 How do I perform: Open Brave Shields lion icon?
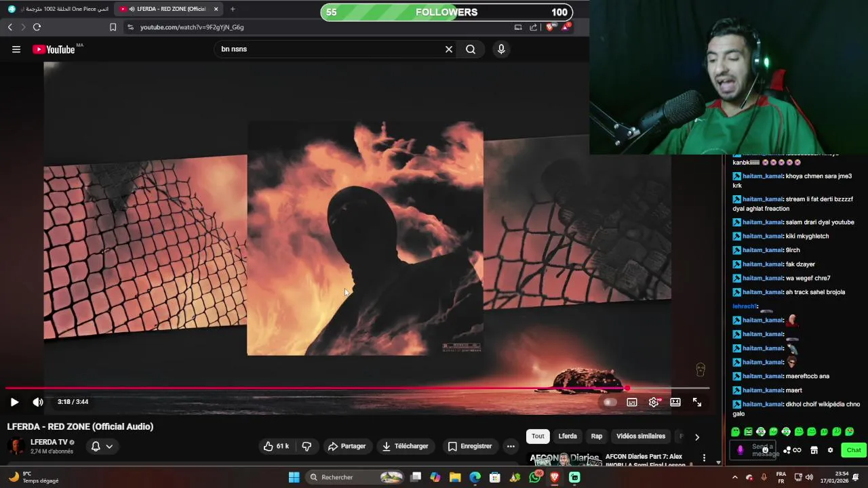550,27
